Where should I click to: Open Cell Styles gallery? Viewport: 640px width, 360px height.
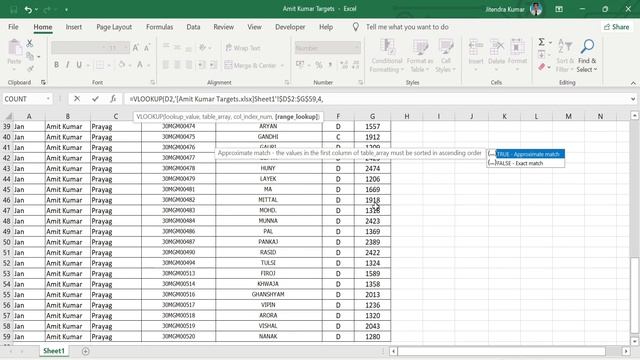(x=445, y=56)
